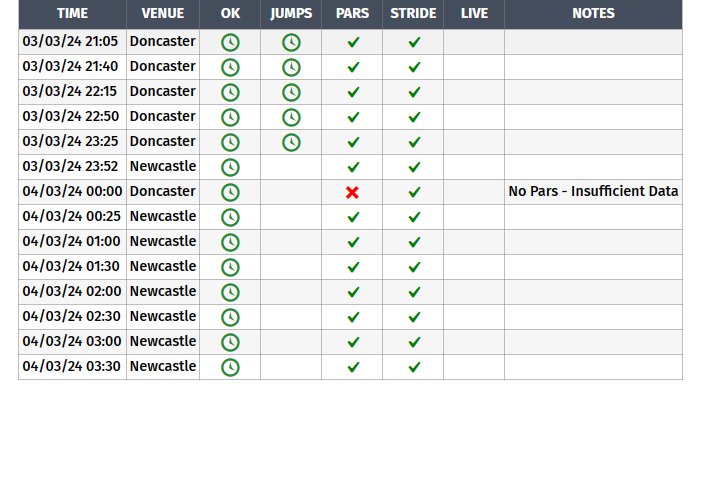The image size is (723, 483).
Task: Click the PARS checkmark for Doncaster 22:15
Action: (x=352, y=92)
